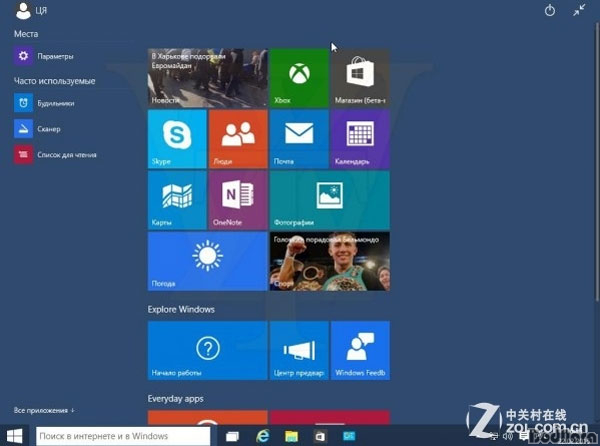Open the Магазин store tile

(360, 78)
